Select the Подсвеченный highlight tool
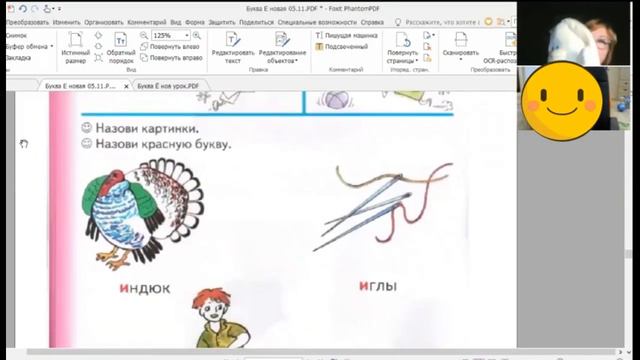 pos(342,47)
